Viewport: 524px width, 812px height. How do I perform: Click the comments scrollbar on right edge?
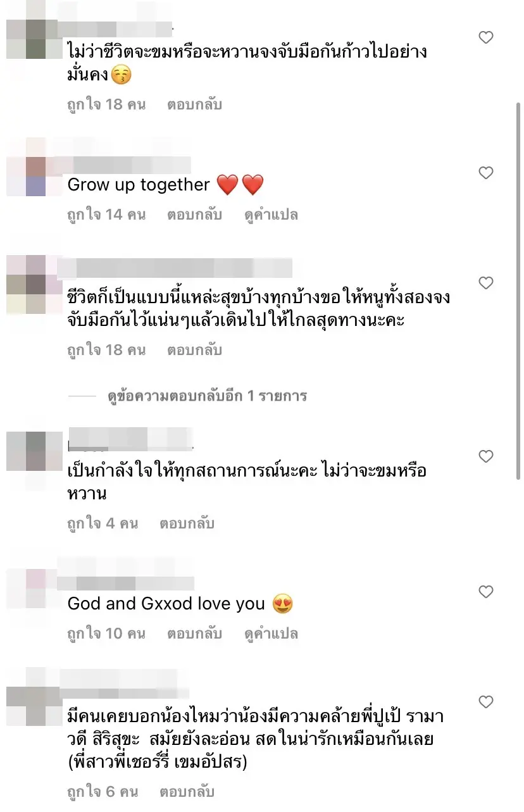(x=519, y=291)
